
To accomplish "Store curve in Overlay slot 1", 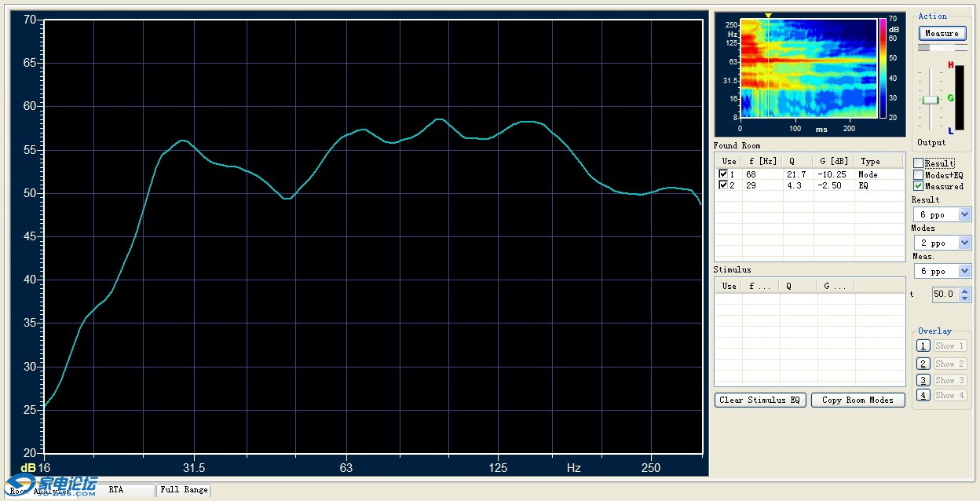I will (x=923, y=346).
